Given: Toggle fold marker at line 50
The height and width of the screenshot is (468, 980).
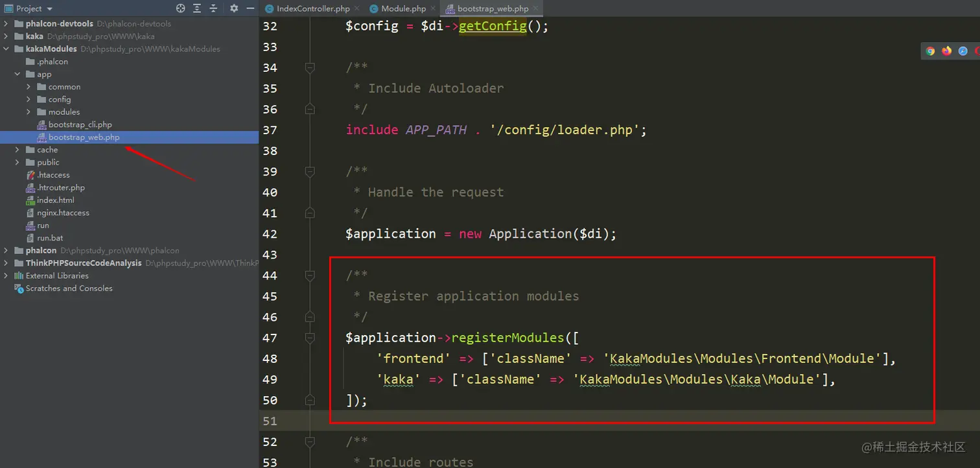Looking at the screenshot, I should point(310,400).
